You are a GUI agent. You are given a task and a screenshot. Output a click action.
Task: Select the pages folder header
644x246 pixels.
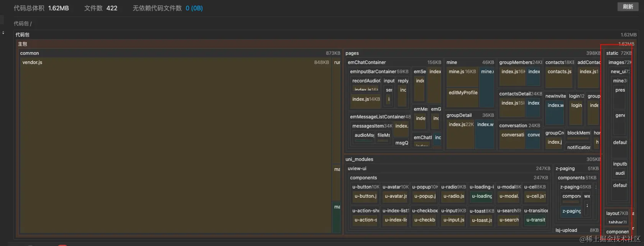pos(473,53)
